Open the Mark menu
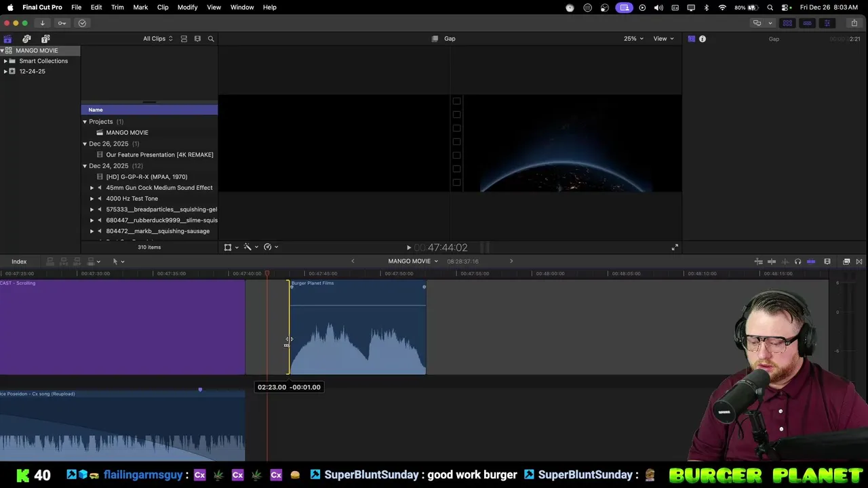Screen dimensions: 868x488 pos(140,7)
